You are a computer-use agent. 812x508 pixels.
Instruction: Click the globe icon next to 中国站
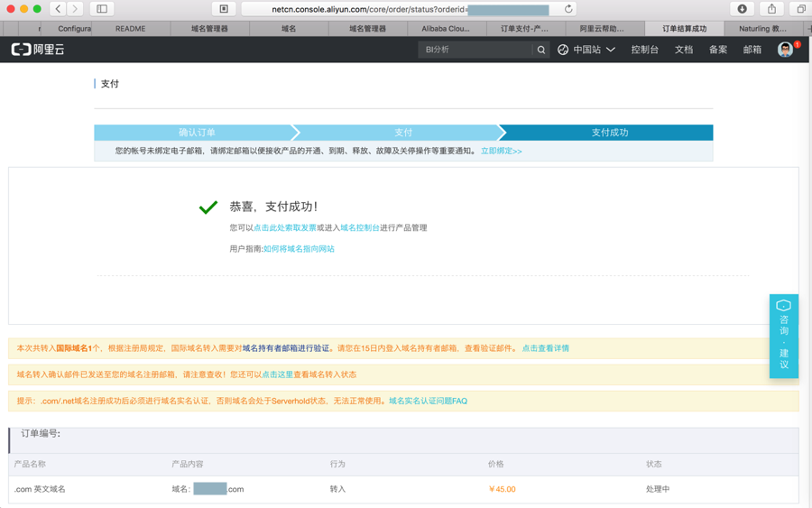563,50
